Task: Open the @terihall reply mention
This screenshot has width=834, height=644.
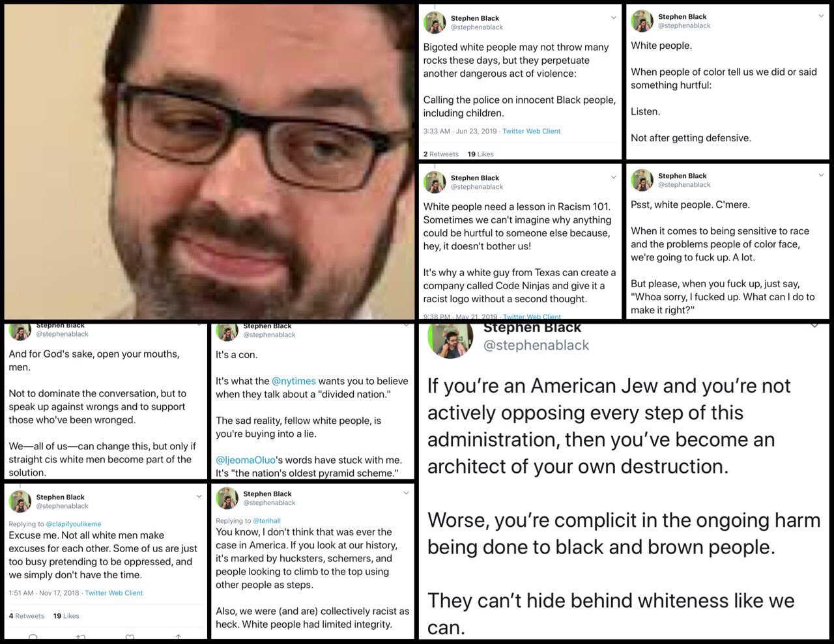Action: click(266, 520)
